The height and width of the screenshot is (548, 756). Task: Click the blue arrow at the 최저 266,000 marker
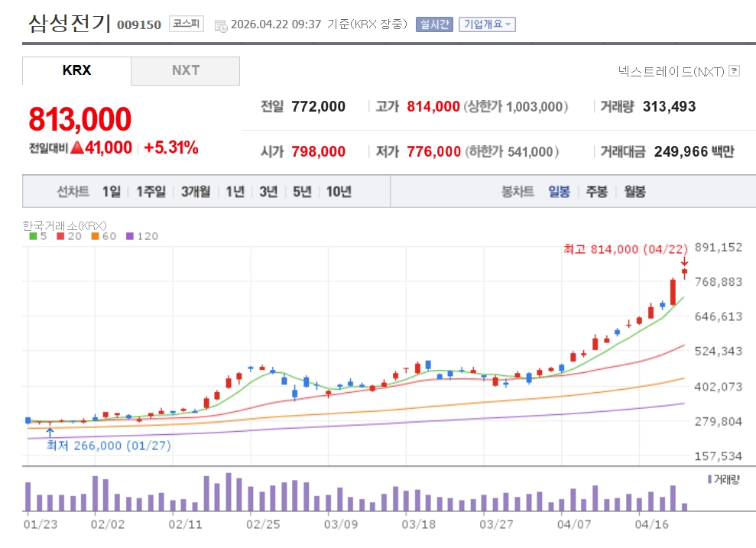coord(50,433)
